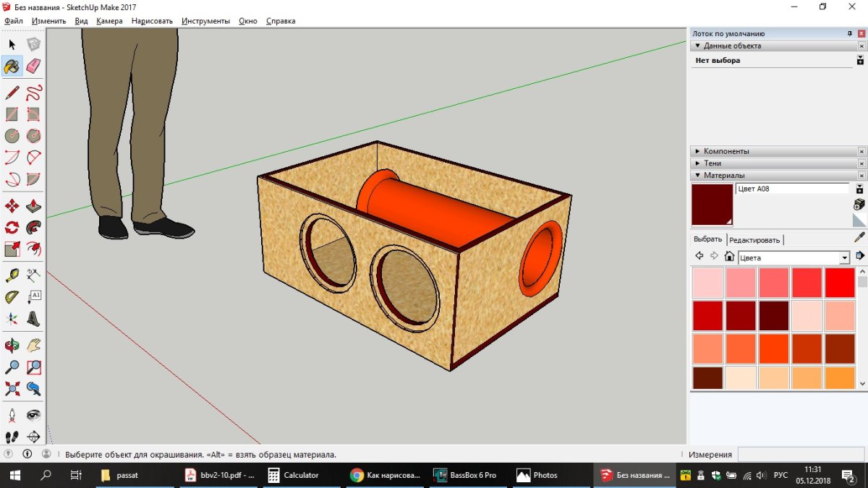868x488 pixels.
Task: Pick the Line pencil tool
Action: tap(12, 93)
